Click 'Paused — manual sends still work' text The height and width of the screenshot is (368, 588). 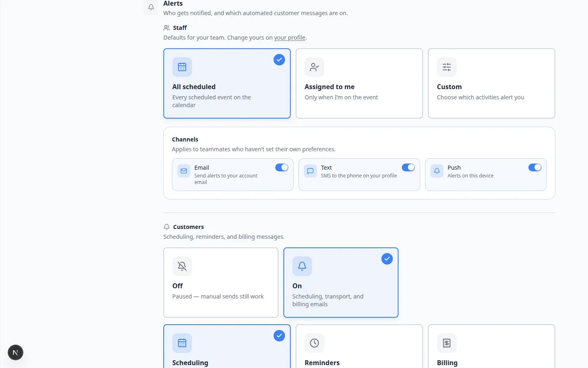(218, 296)
